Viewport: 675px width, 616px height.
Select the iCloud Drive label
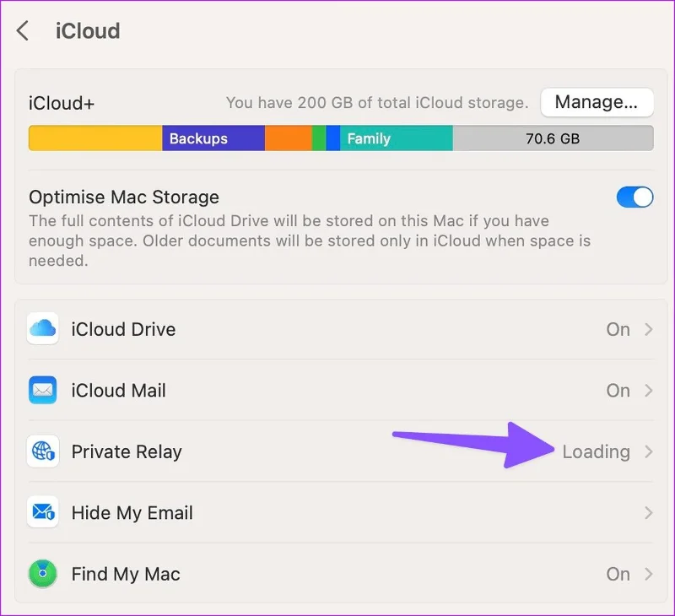click(123, 329)
